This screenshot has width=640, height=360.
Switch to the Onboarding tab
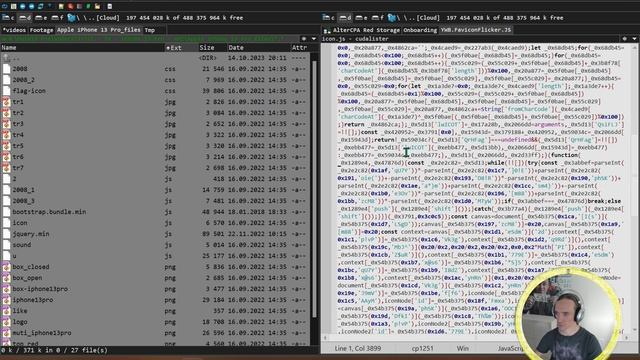pyautogui.click(x=420, y=30)
